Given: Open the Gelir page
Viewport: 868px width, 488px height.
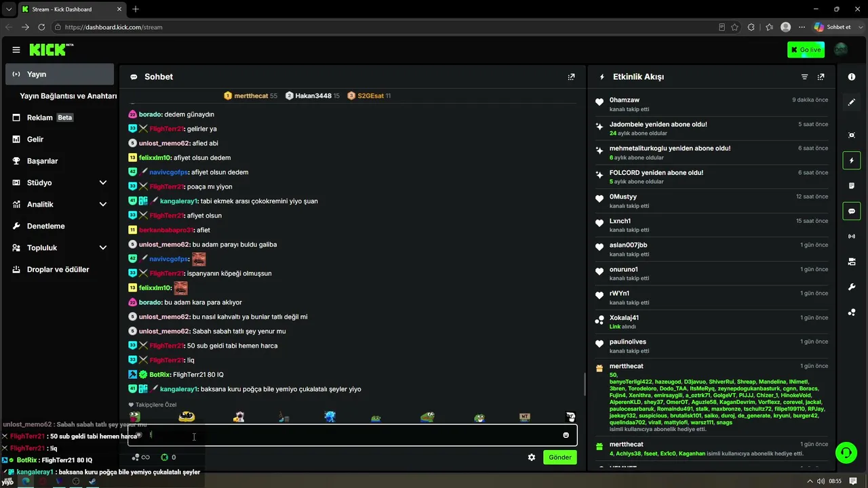Looking at the screenshot, I should [60, 139].
